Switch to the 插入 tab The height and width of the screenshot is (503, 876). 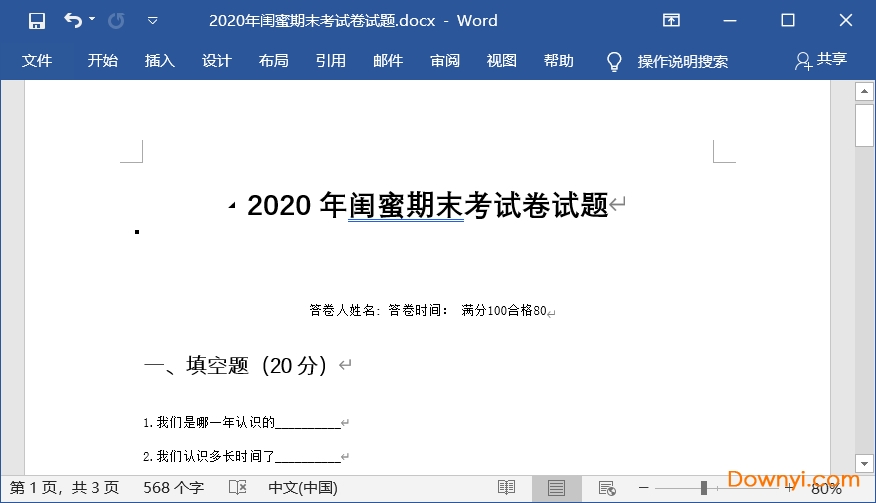click(160, 60)
